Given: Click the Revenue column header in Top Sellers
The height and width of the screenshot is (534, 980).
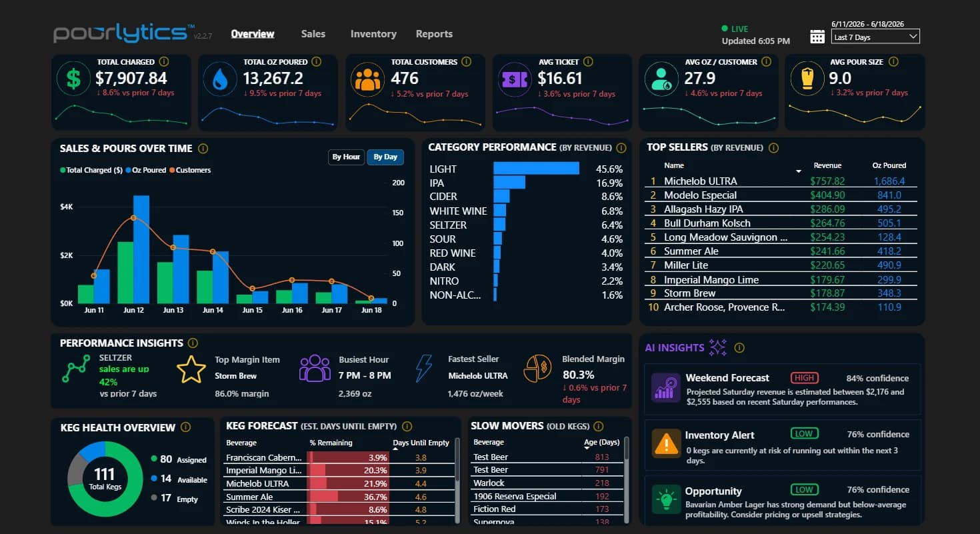Looking at the screenshot, I should point(827,165).
